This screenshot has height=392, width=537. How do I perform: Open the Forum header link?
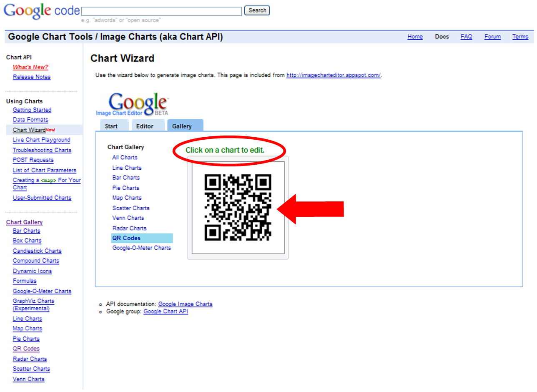click(492, 37)
